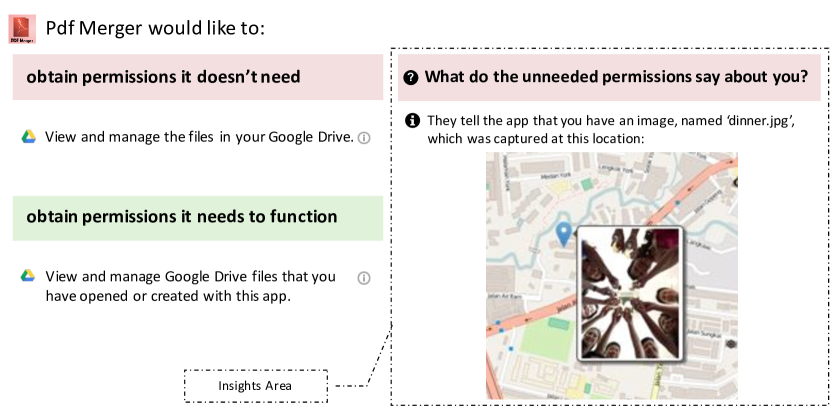Click the blue location pin on the map

click(563, 234)
